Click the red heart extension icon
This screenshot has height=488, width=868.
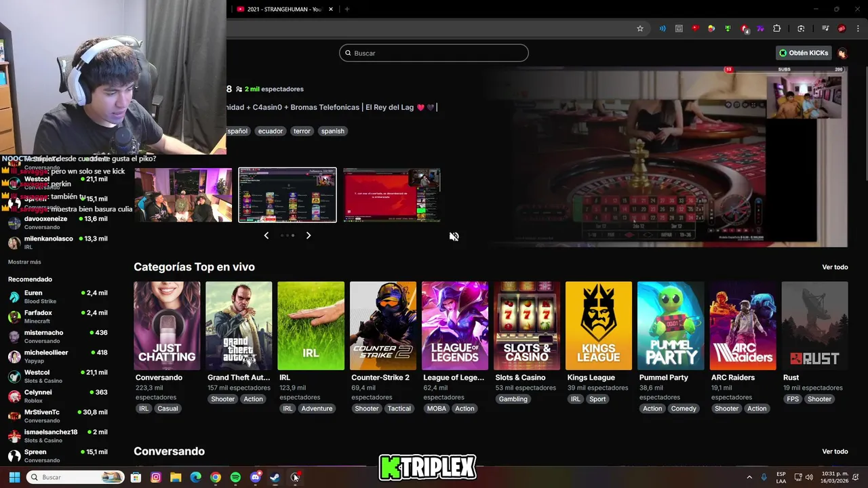(x=695, y=28)
